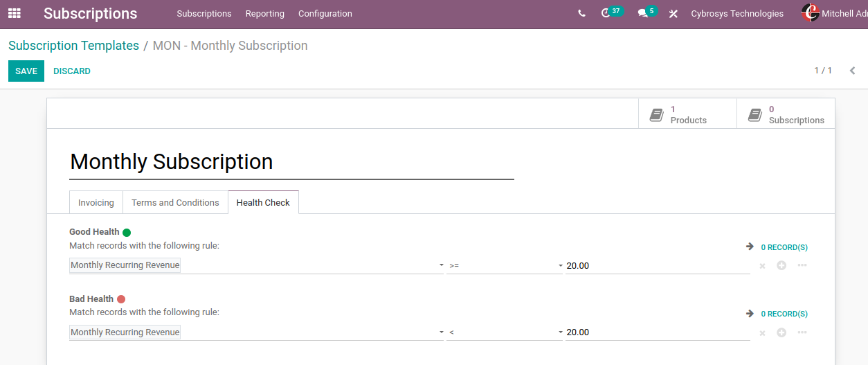Click the Mitchell Admin avatar

810,13
